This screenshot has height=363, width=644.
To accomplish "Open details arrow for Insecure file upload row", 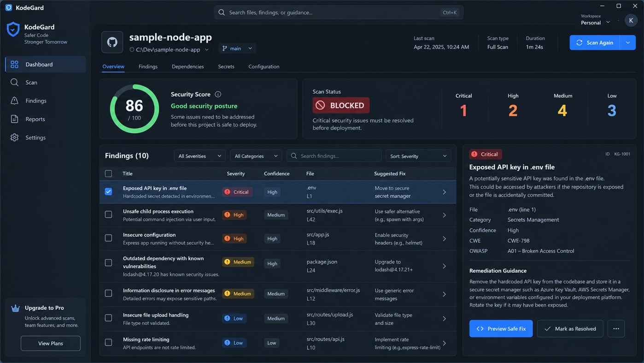I will pyautogui.click(x=444, y=319).
